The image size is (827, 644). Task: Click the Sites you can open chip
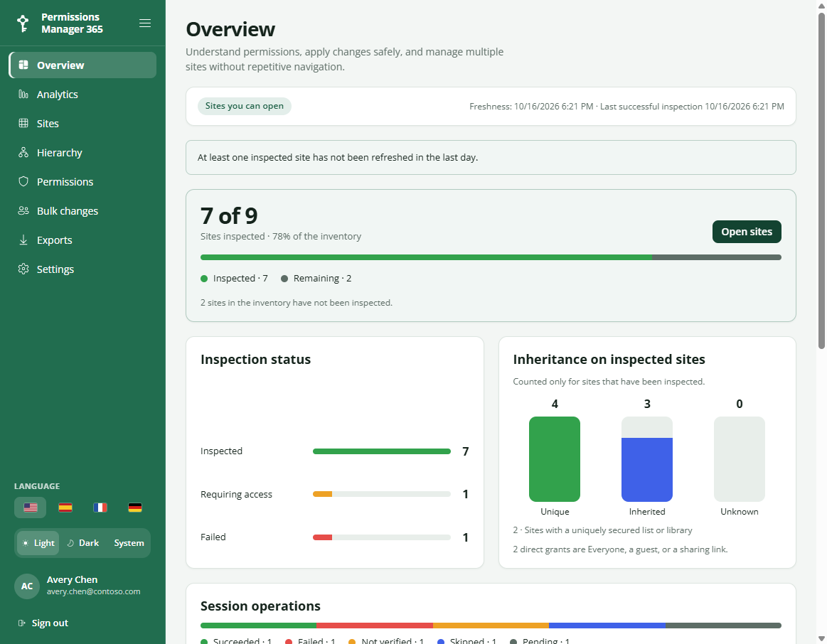pos(244,106)
